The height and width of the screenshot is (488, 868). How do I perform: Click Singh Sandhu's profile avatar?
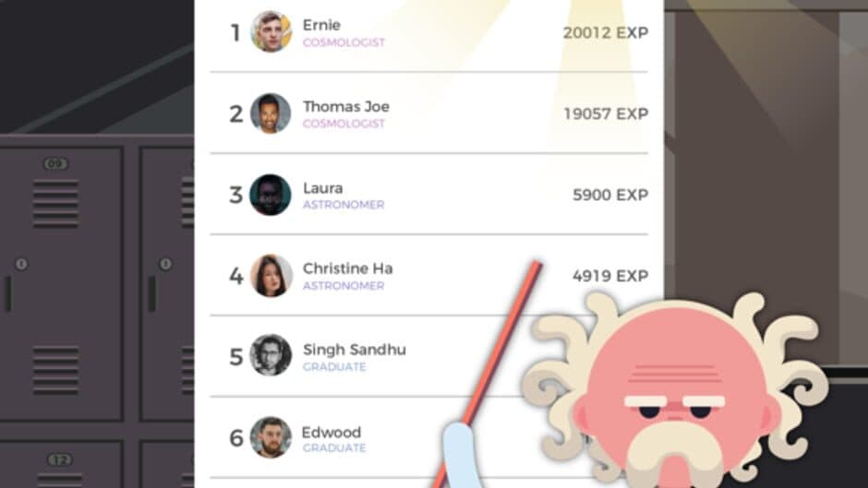point(271,355)
